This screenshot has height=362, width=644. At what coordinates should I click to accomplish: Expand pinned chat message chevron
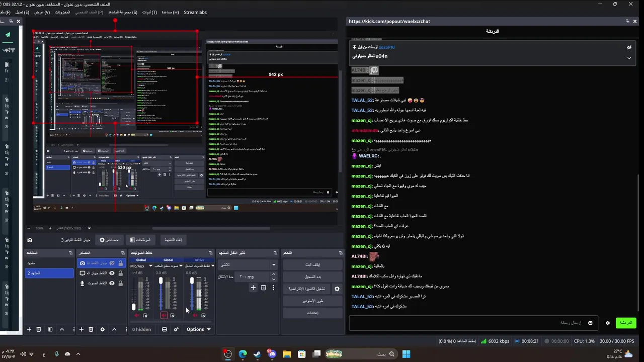pyautogui.click(x=629, y=58)
